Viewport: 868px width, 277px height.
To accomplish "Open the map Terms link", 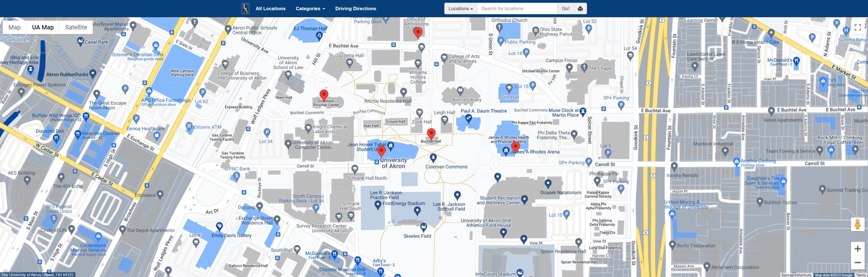I will [861, 275].
